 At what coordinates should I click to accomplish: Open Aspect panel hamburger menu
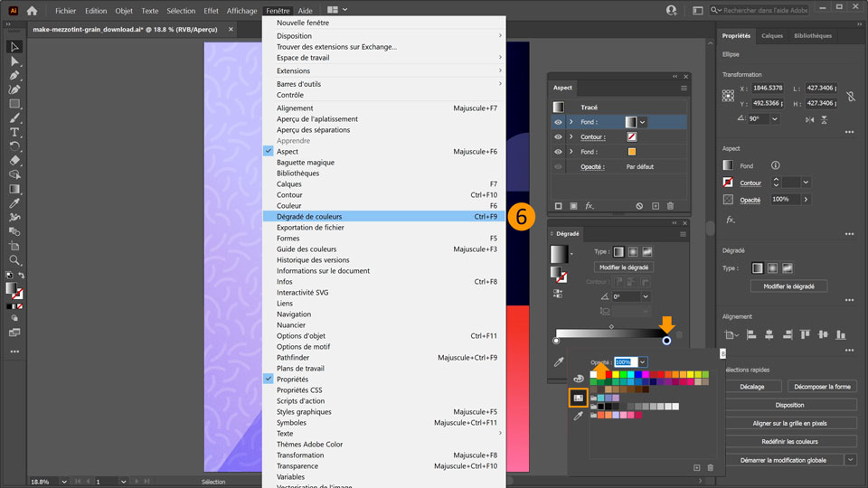(x=684, y=88)
